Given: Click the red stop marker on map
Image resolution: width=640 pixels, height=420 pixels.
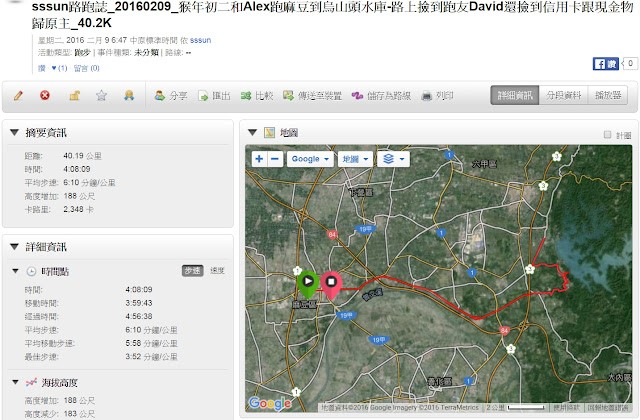Looking at the screenshot, I should pos(330,284).
